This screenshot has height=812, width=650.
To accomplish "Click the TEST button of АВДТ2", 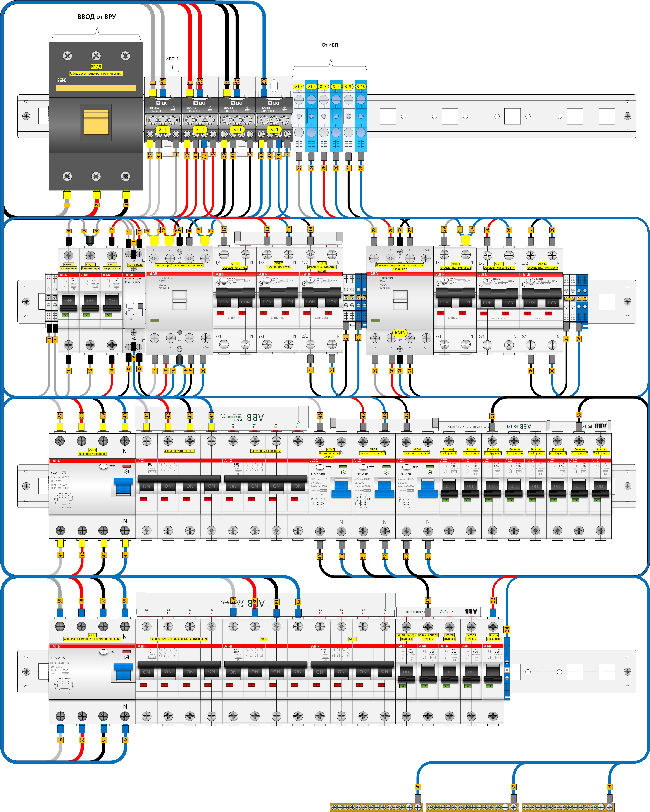I will click(267, 281).
